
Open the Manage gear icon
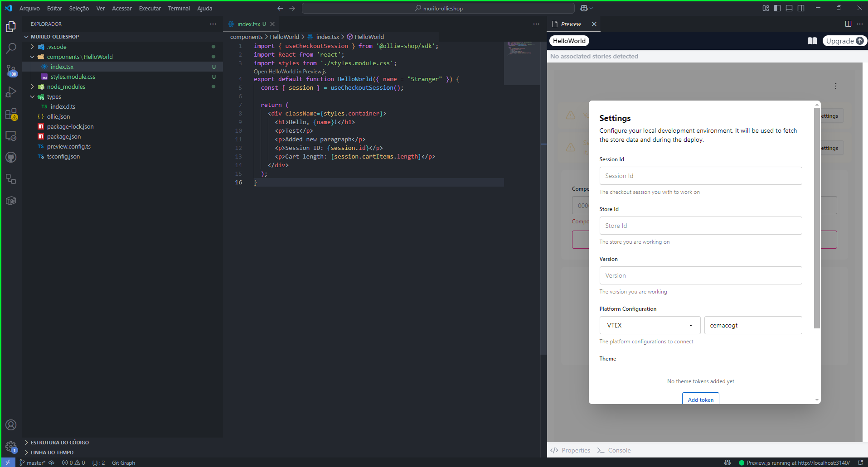pyautogui.click(x=11, y=447)
